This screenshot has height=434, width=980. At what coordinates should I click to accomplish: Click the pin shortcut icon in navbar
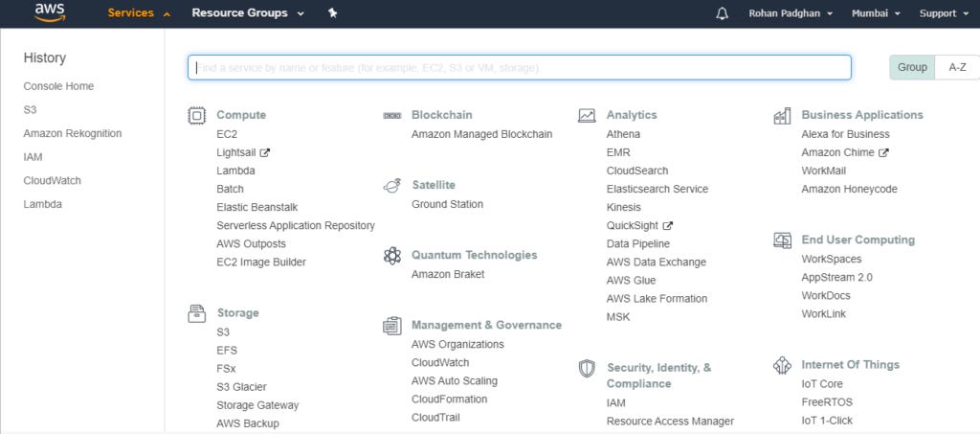(332, 13)
